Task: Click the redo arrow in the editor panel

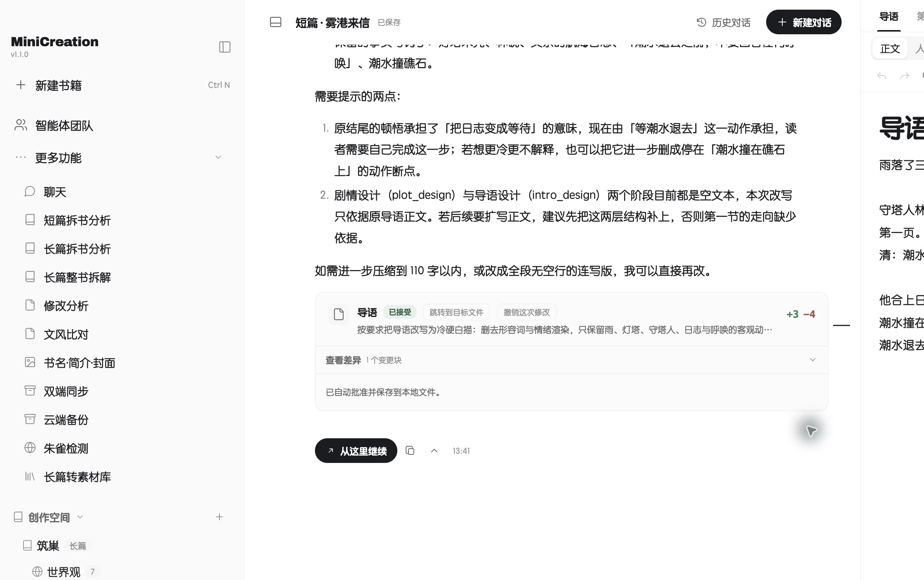Action: pos(905,76)
